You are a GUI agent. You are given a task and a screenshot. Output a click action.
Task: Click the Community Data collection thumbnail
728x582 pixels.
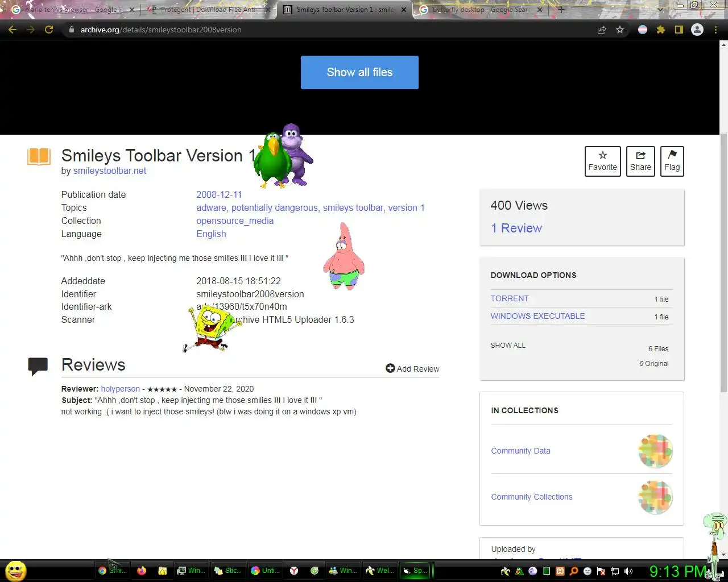pos(655,451)
